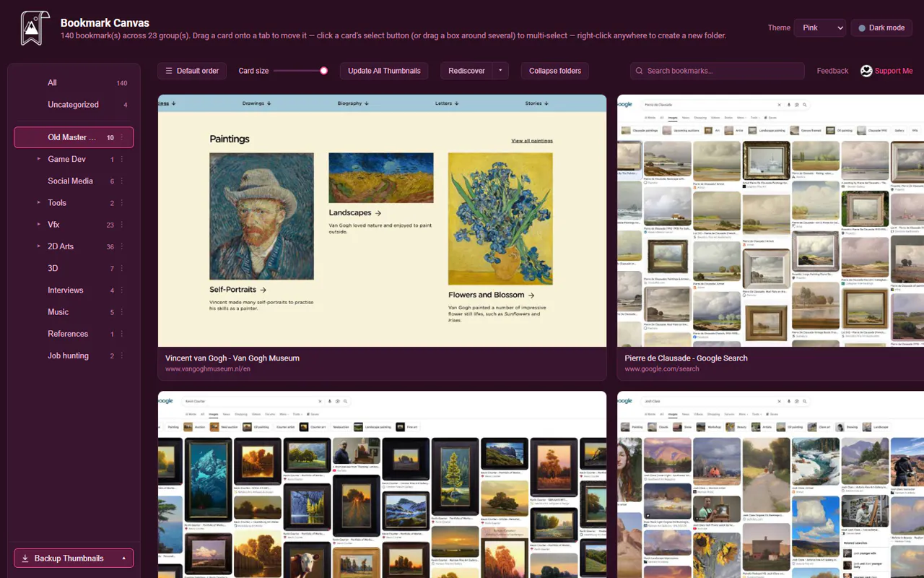Open the Feedback link

click(x=832, y=71)
